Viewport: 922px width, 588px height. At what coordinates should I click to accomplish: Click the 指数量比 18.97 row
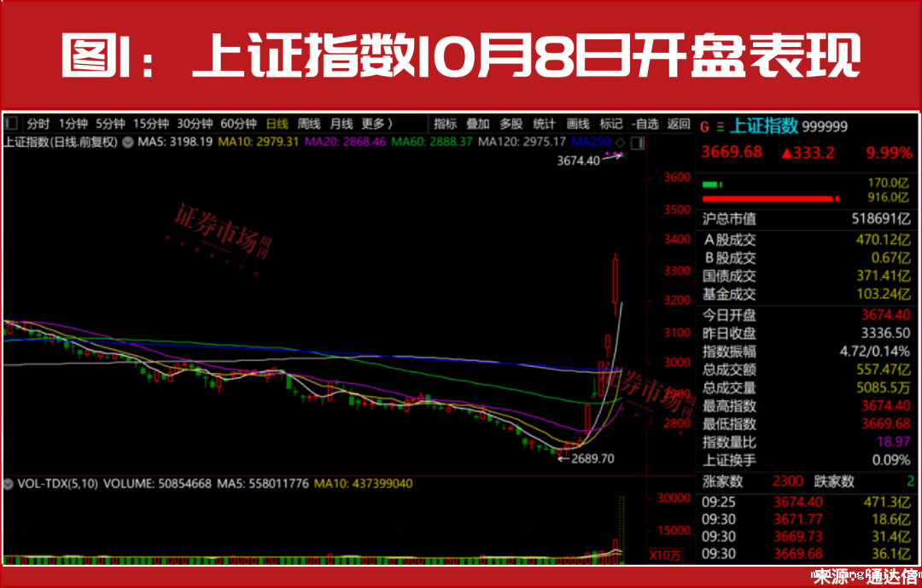tap(806, 442)
